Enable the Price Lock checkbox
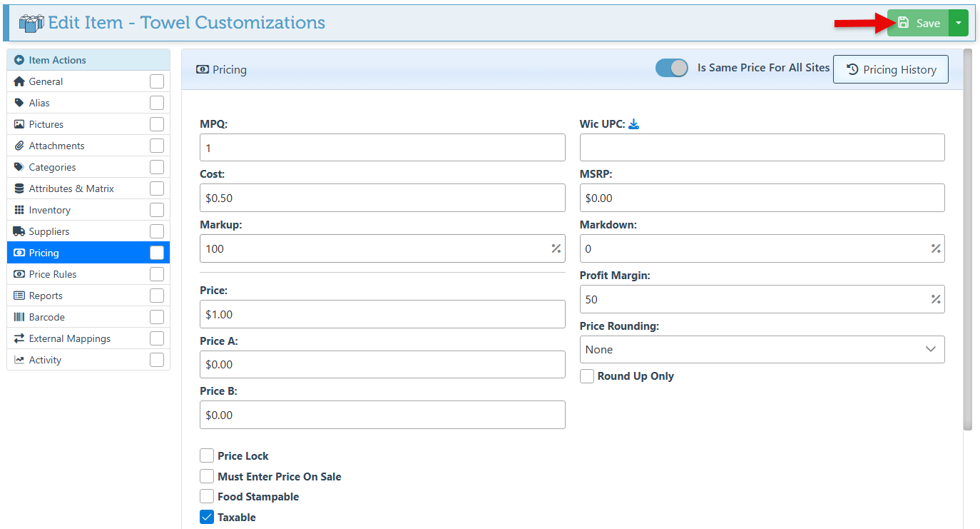 207,455
